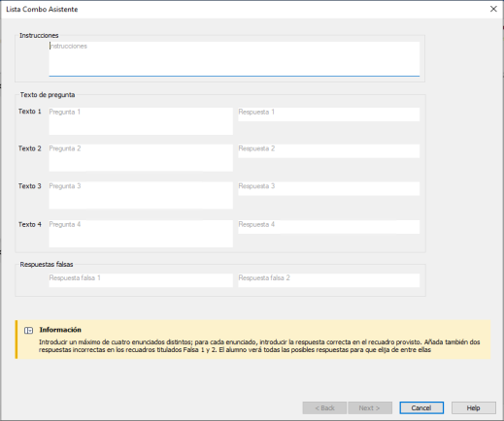Click the Pregunta 4 text area

click(x=141, y=234)
